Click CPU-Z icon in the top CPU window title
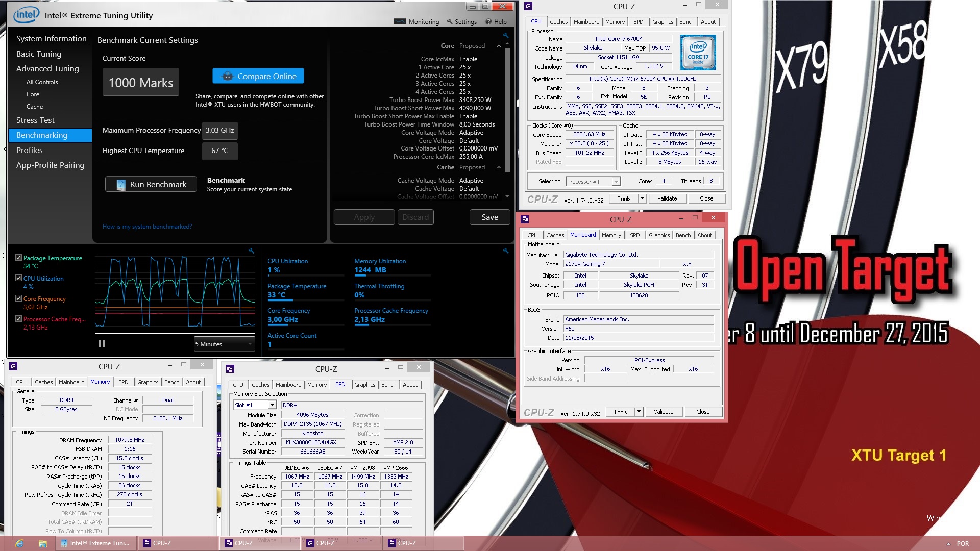980x551 pixels. (528, 6)
